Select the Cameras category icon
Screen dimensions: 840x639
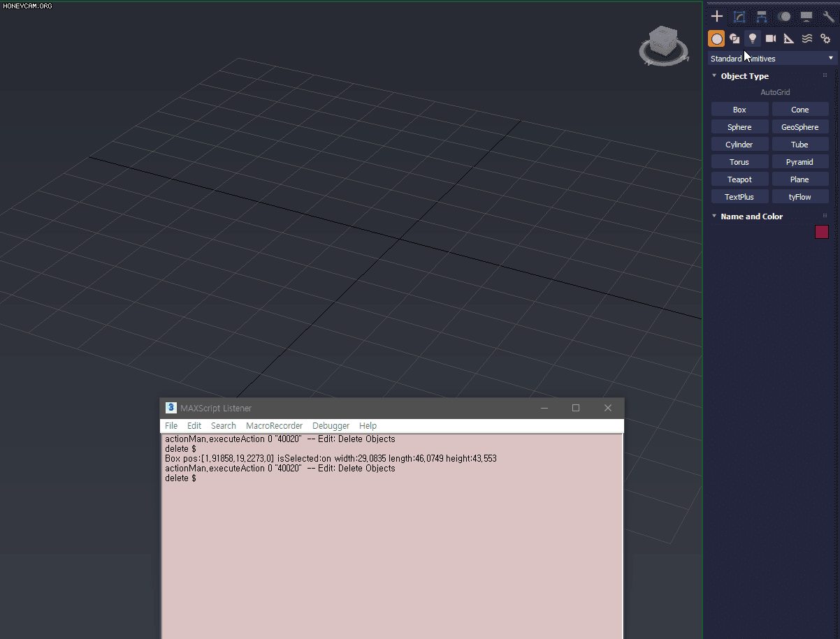770,38
